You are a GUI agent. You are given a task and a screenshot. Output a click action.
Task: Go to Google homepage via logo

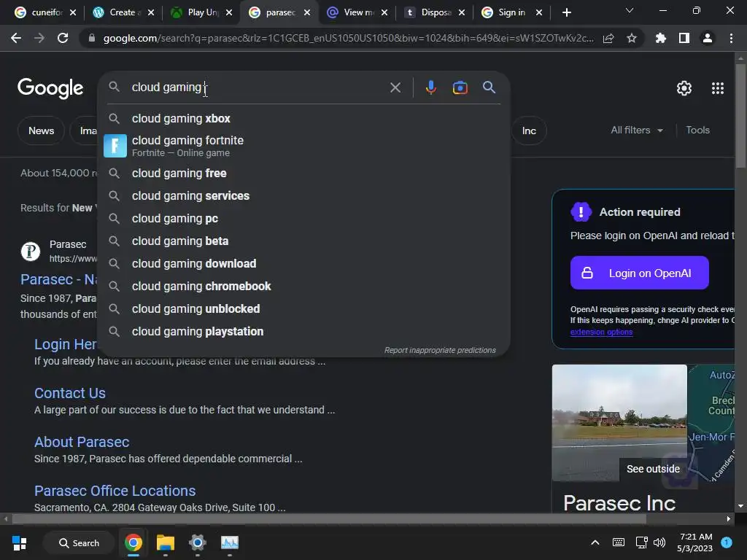tap(50, 88)
